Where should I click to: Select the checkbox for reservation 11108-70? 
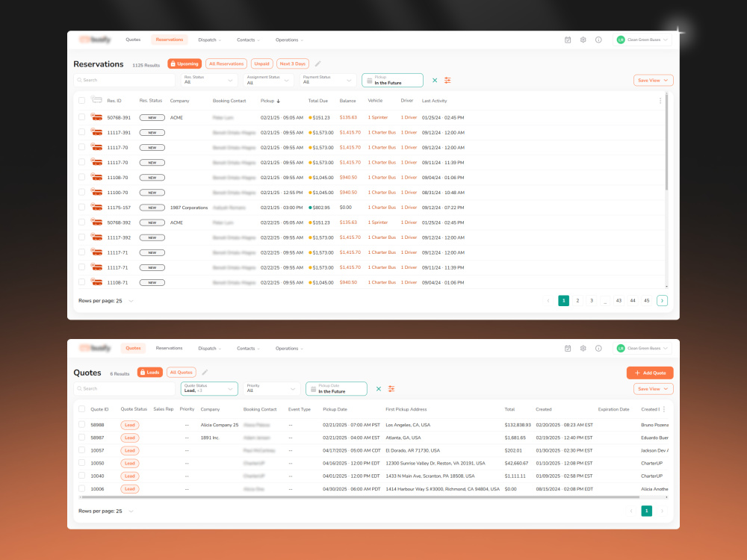(82, 177)
